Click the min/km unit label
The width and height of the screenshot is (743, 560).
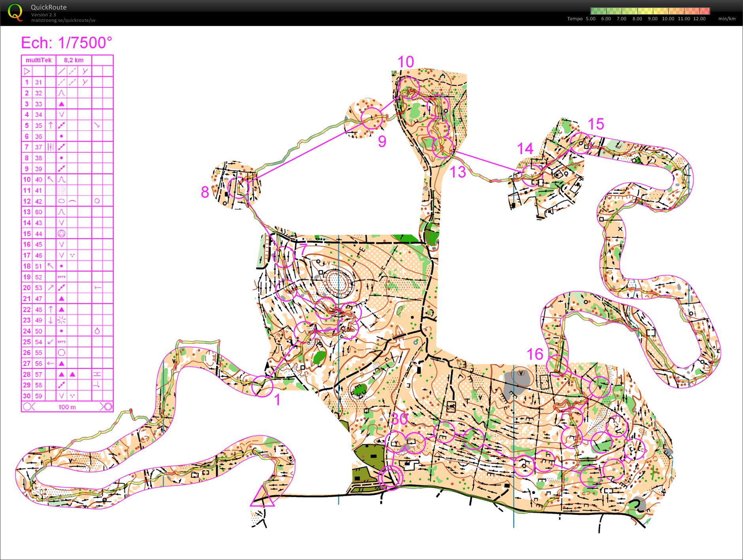727,19
